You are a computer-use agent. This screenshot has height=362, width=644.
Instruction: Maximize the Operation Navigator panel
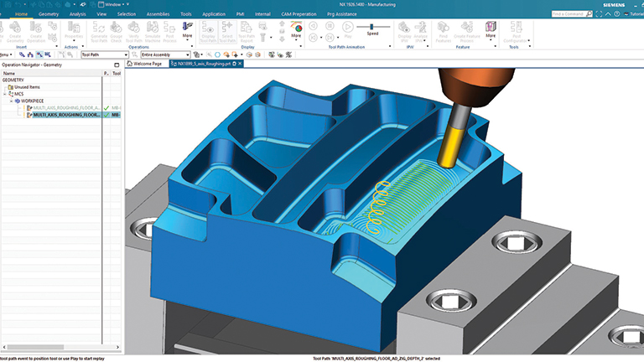pyautogui.click(x=117, y=65)
